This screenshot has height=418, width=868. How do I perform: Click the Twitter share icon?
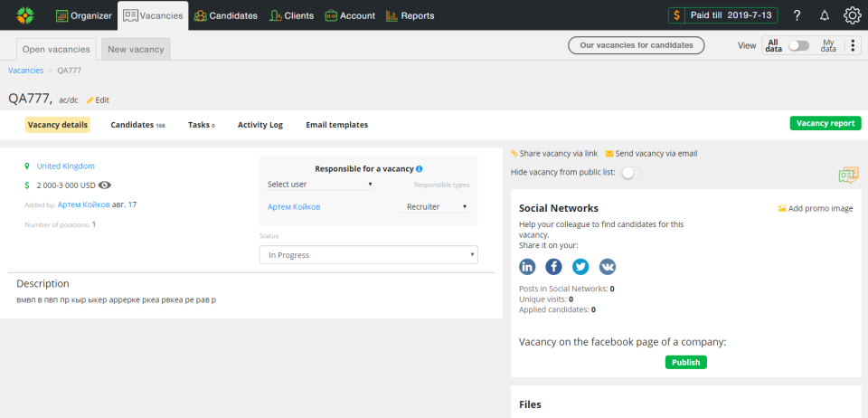coord(580,267)
